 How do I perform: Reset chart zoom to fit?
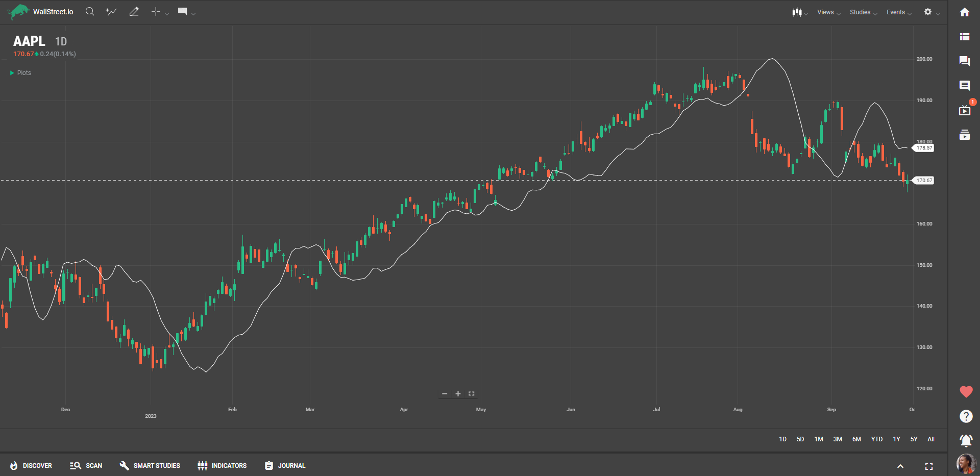472,394
